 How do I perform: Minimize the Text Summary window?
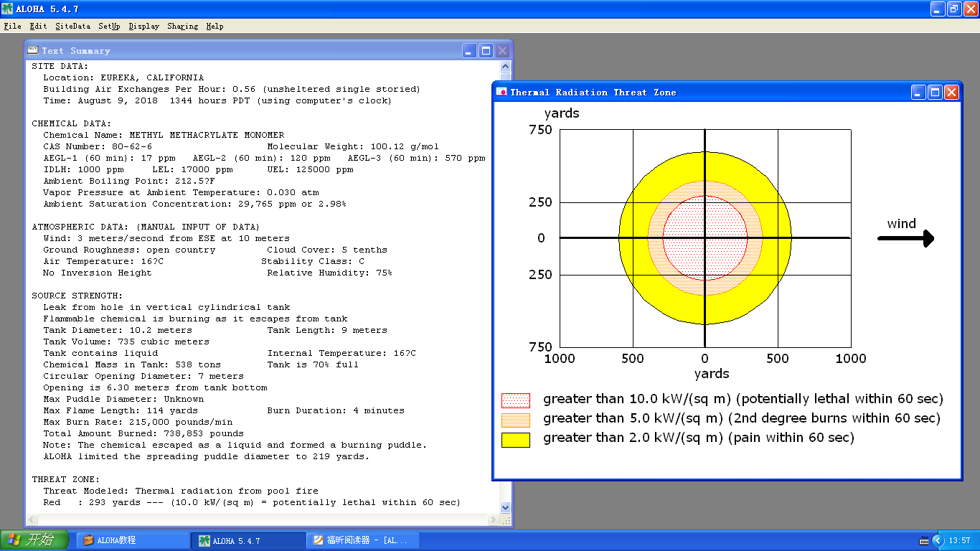click(469, 50)
